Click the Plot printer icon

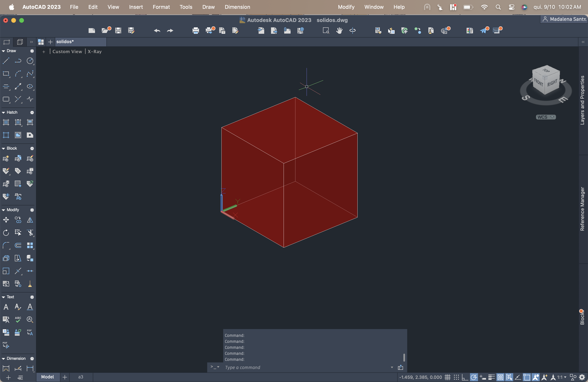(196, 31)
